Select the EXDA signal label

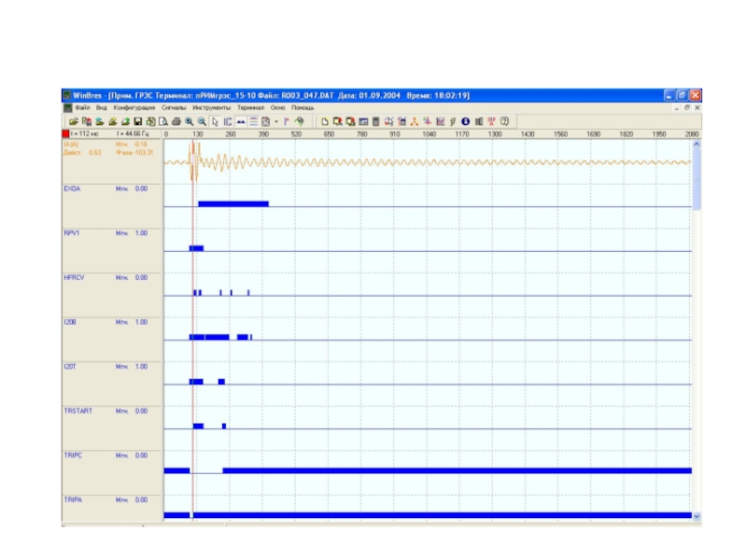click(72, 189)
